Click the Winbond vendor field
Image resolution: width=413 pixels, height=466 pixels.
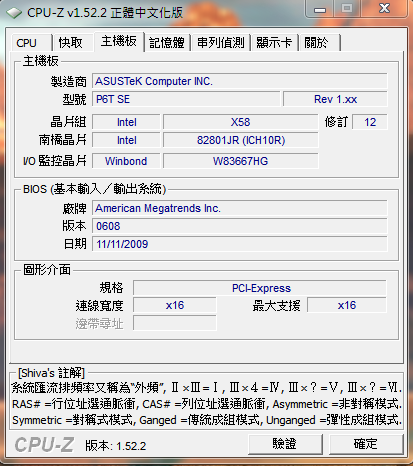click(126, 161)
